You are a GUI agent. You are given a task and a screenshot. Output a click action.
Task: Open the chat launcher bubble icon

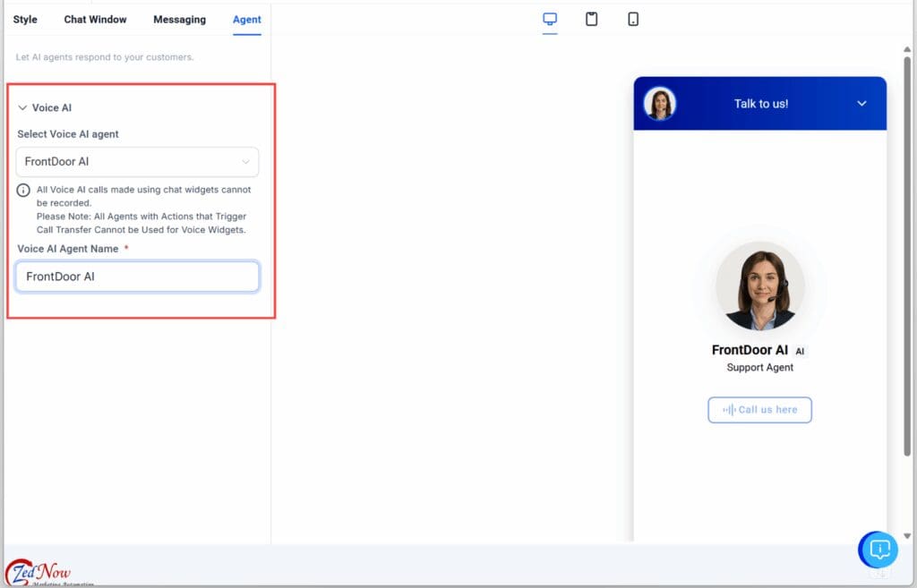point(878,550)
